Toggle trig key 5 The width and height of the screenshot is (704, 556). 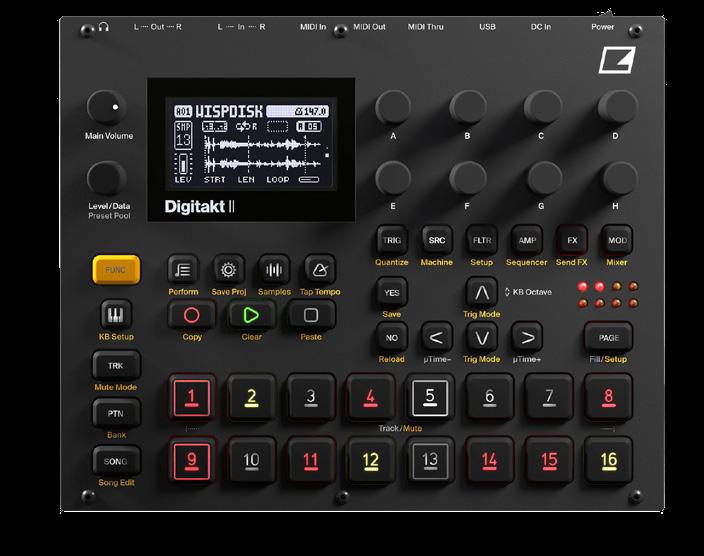(x=430, y=397)
